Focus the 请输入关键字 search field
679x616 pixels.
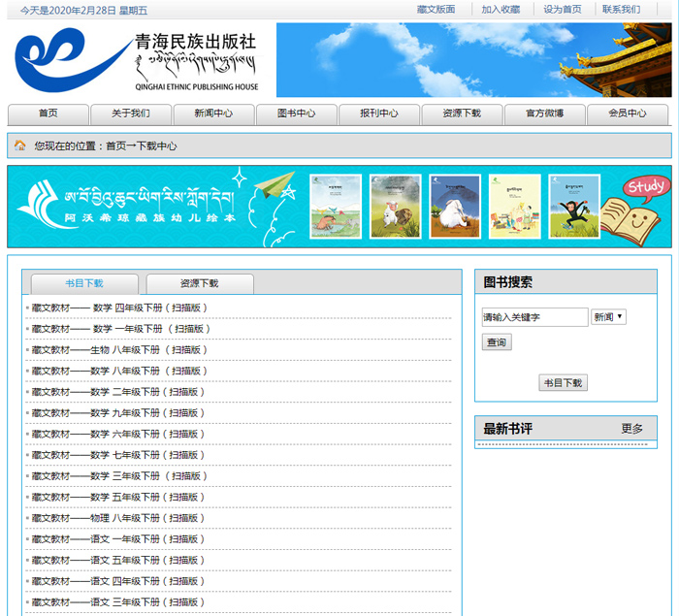coord(534,317)
